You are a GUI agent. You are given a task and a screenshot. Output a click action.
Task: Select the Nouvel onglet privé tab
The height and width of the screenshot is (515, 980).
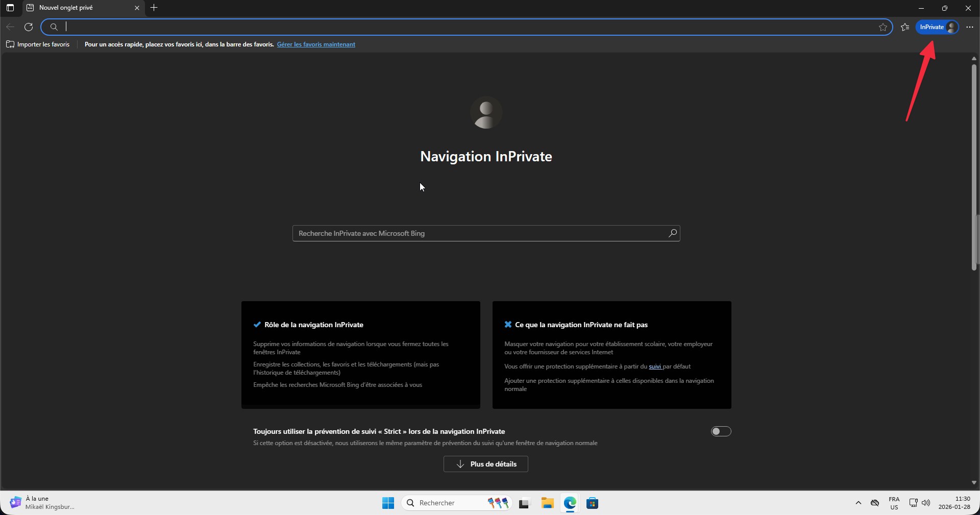[84, 8]
